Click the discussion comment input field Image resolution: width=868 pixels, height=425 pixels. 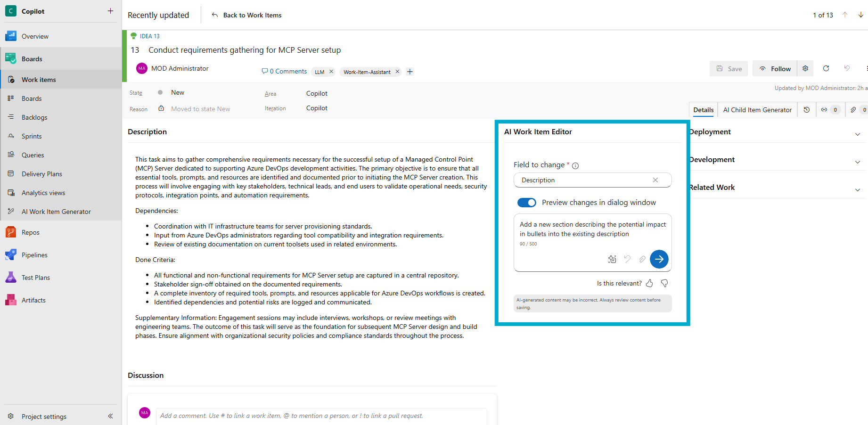(x=320, y=416)
